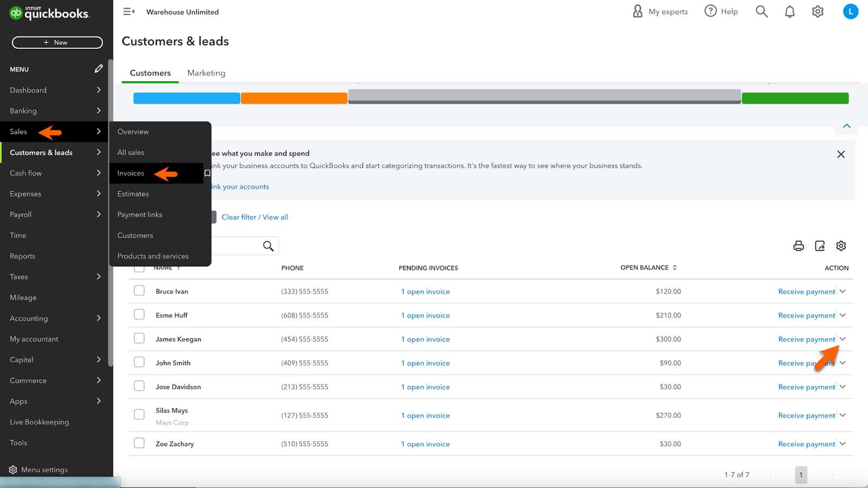Open global search magnifier in header
The image size is (868, 488).
tap(762, 11)
